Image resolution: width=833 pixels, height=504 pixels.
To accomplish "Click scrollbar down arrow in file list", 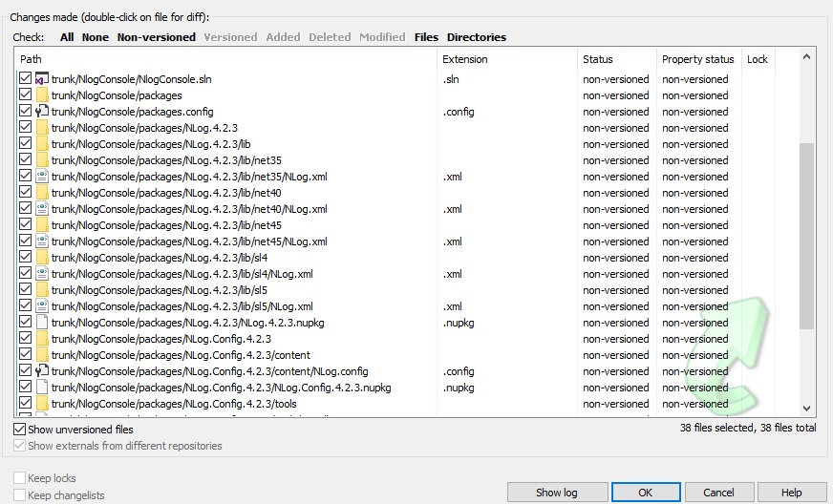I will click(x=806, y=408).
